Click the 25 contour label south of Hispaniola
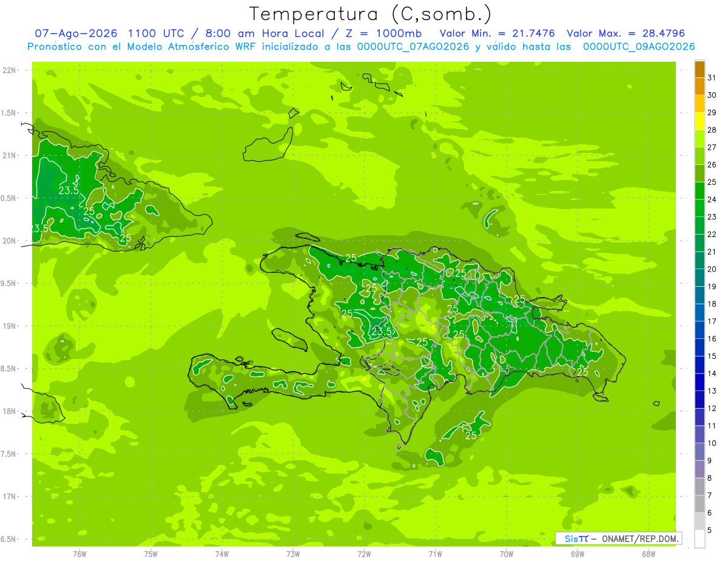Screen dimensions: 728x562 471,435
